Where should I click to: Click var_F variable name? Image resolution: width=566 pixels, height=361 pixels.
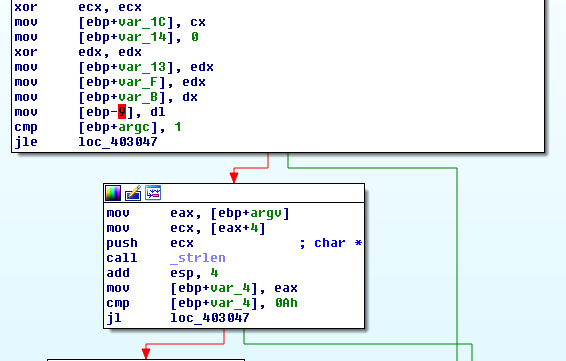click(138, 82)
